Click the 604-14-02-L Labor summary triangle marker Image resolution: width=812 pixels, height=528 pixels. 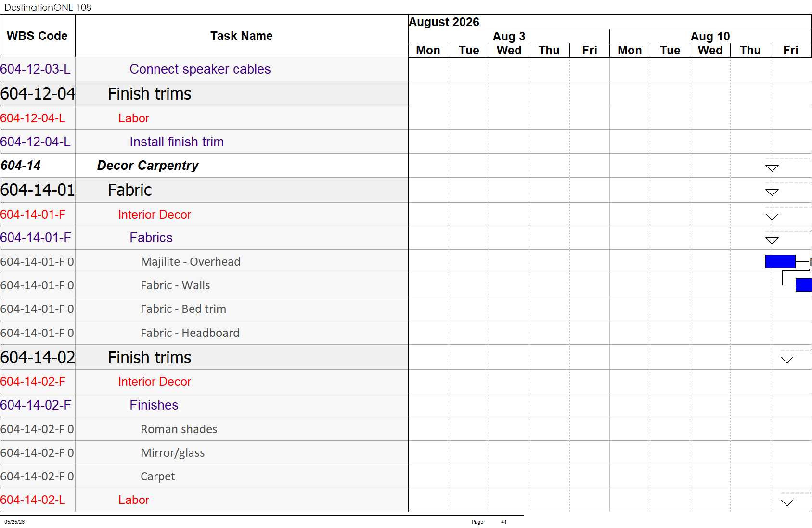(787, 502)
